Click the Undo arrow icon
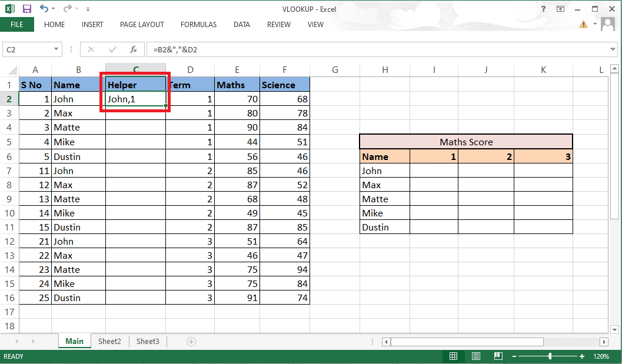Image resolution: width=622 pixels, height=364 pixels. point(44,8)
